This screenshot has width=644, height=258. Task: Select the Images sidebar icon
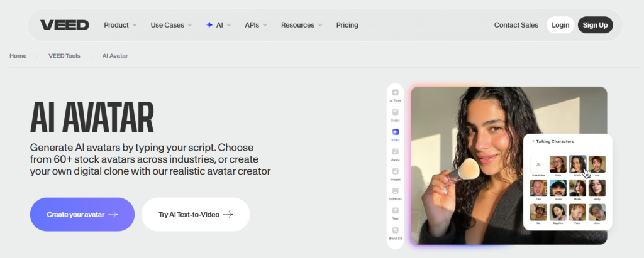click(x=395, y=171)
